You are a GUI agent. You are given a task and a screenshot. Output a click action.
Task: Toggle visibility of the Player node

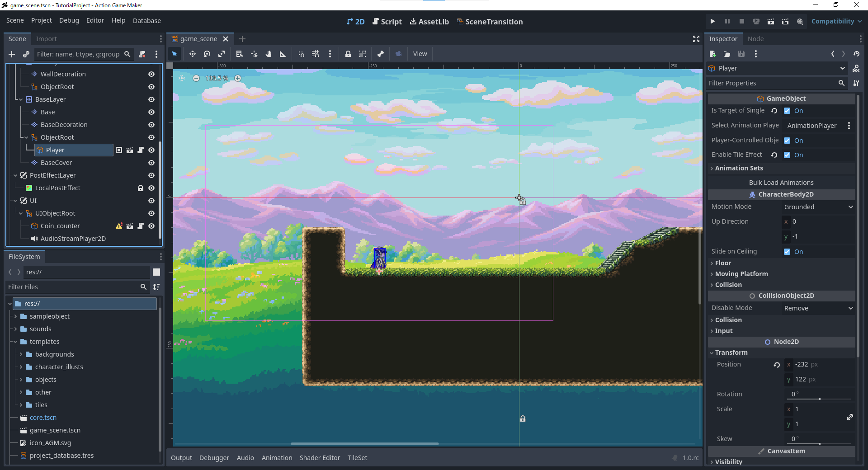tap(151, 150)
